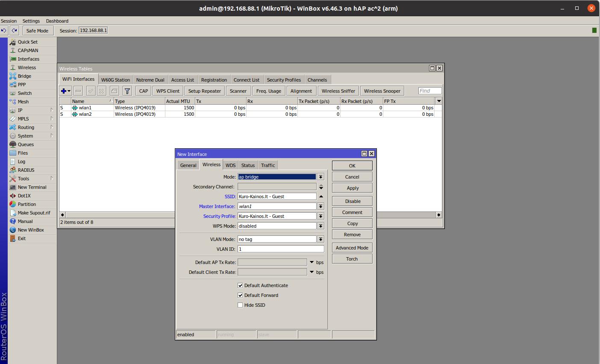Screen dimensions: 600x364
Task: Click Scanner button
Action: point(238,91)
